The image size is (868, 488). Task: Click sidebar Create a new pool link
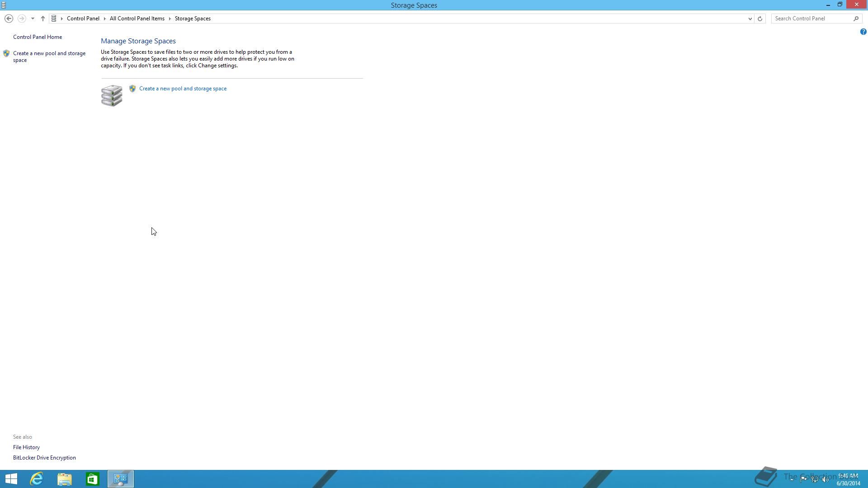[49, 56]
